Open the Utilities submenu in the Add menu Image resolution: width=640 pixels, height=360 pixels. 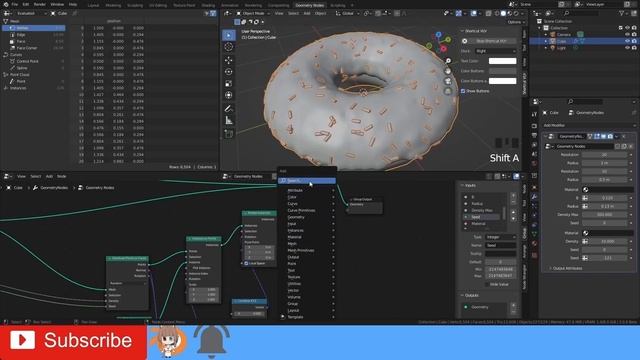[x=307, y=284]
